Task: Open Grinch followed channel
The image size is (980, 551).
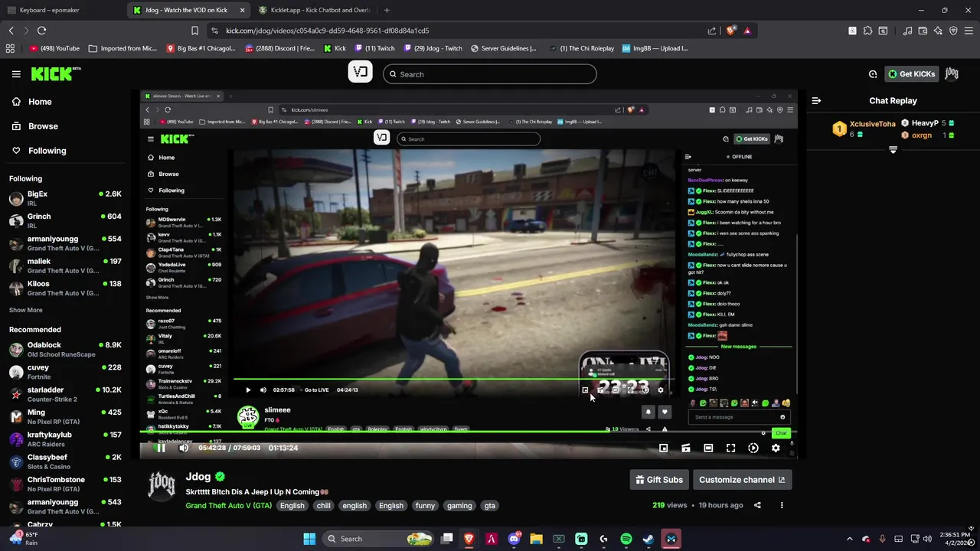Action: point(65,221)
